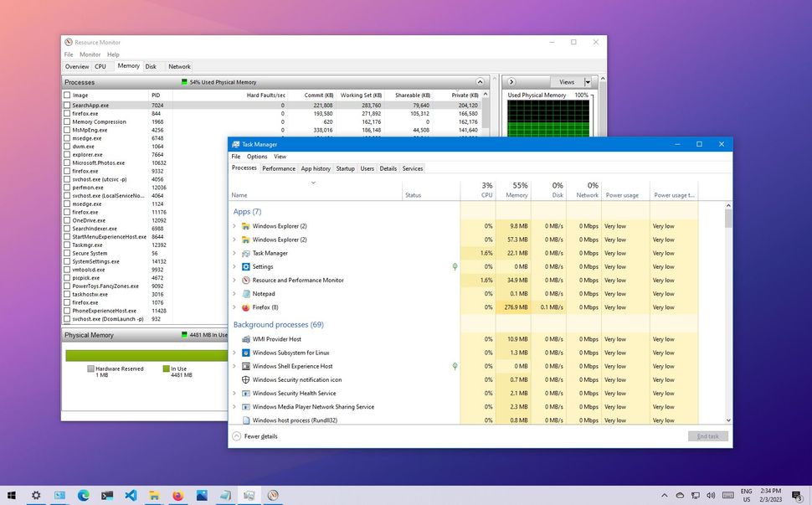Click the Settings gear in the taskbar
Image resolution: width=812 pixels, height=505 pixels.
coord(35,496)
